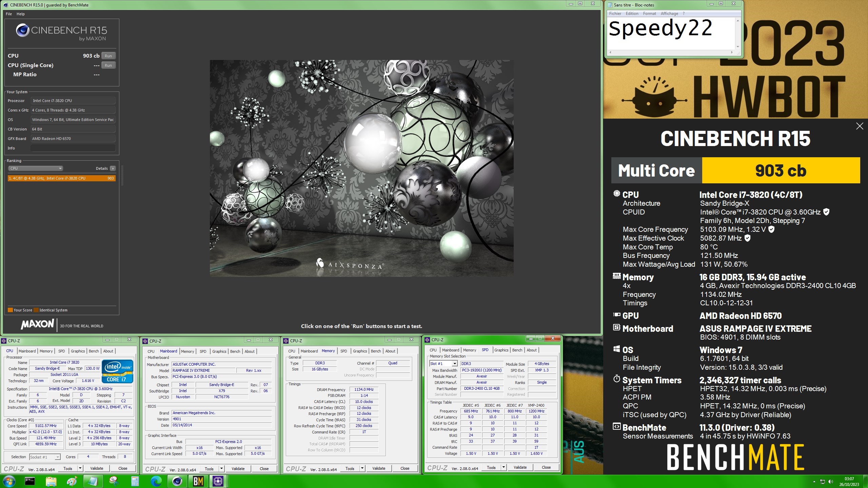Switch to Mainboard tab in first CPU-Z window
The height and width of the screenshot is (488, 868).
click(x=27, y=351)
